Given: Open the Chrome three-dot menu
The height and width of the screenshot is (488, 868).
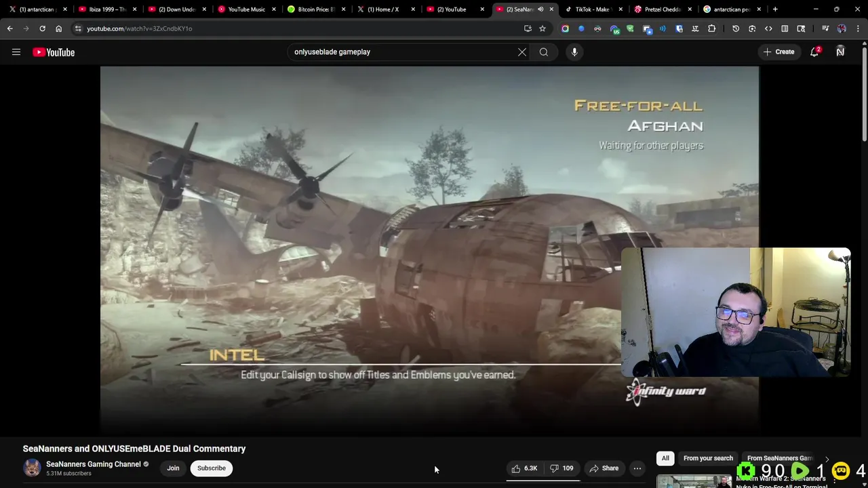Looking at the screenshot, I should tap(859, 28).
